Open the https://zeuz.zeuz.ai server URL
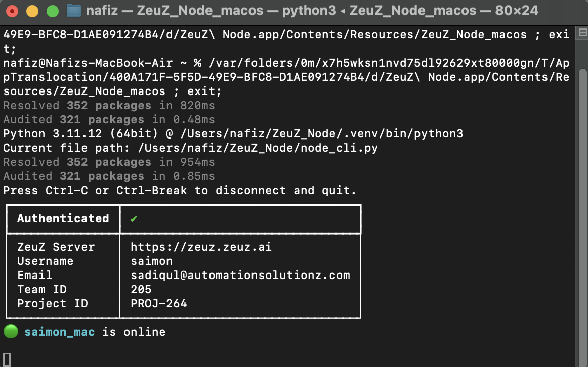588x367 pixels. 201,247
